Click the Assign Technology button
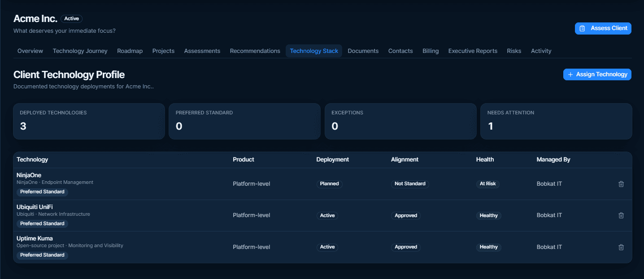644x279 pixels. pos(597,74)
